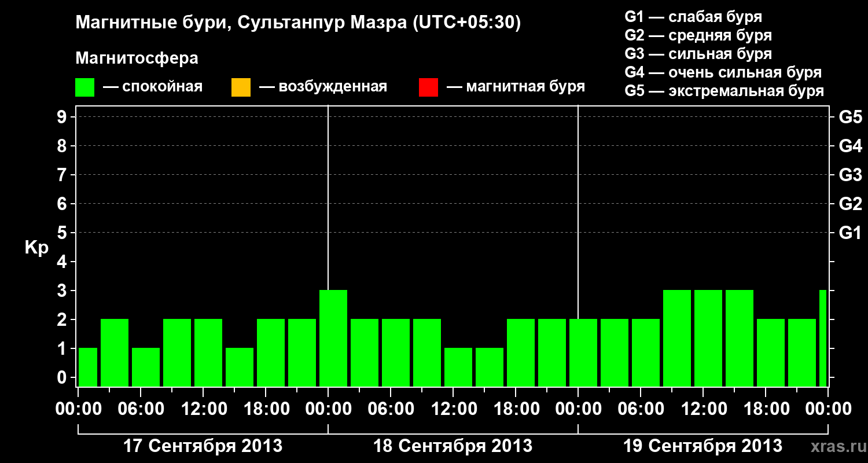Click the green 'спокойная' legend swatch
This screenshot has height=463, width=868.
[x=85, y=87]
